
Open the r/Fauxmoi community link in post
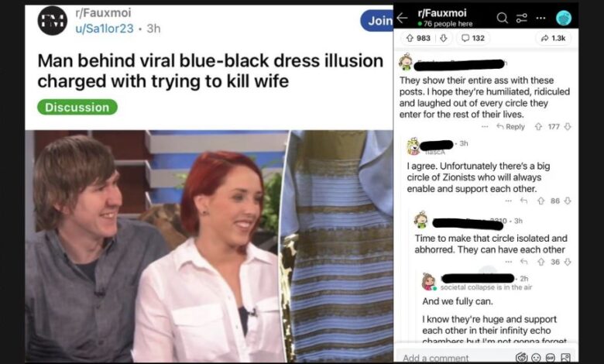point(103,12)
